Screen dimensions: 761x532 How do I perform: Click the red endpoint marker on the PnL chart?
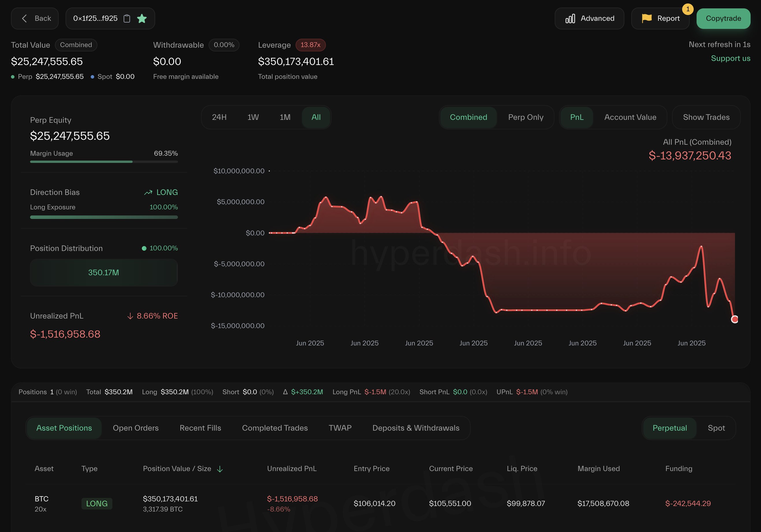[x=734, y=319]
